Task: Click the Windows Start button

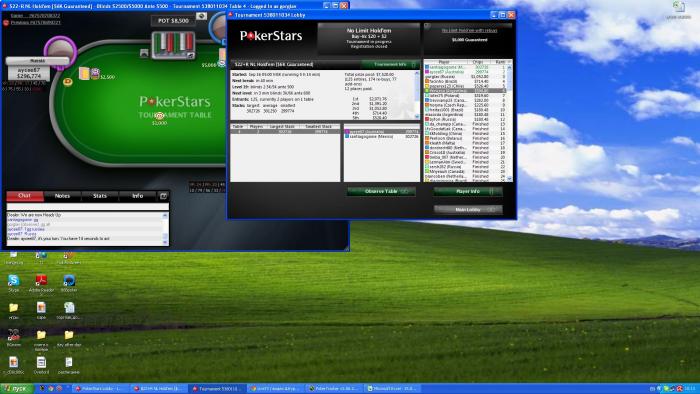Action: pyautogui.click(x=17, y=389)
